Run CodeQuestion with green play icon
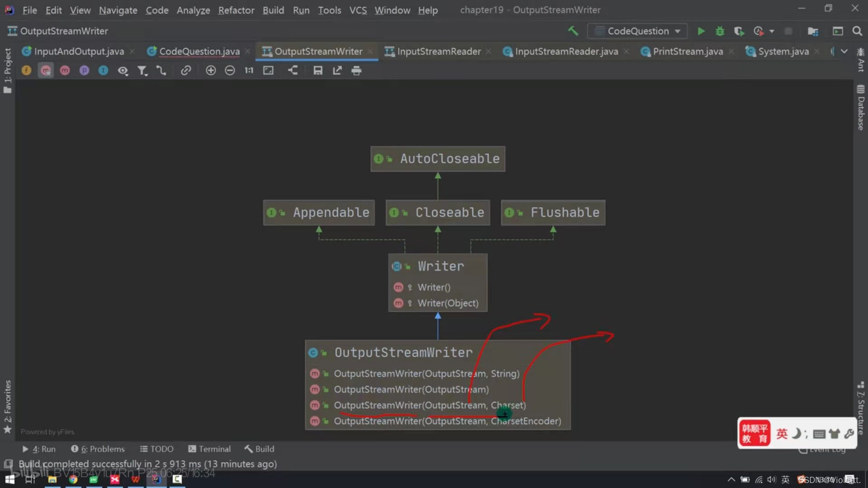868x488 pixels. (701, 31)
